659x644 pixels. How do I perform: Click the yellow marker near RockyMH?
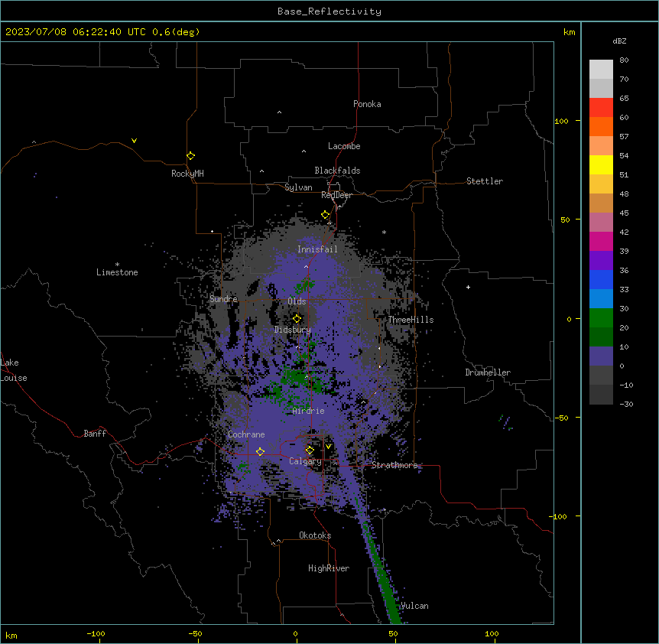click(x=190, y=156)
